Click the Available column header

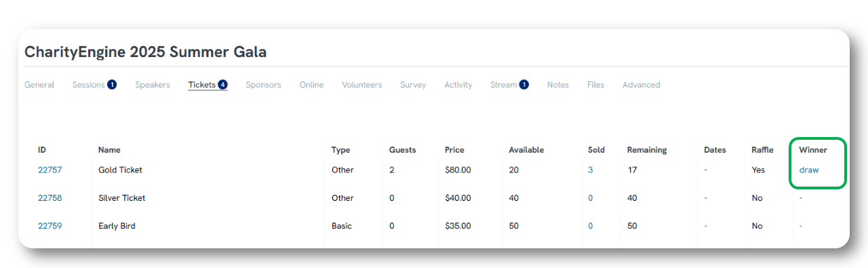click(x=526, y=150)
